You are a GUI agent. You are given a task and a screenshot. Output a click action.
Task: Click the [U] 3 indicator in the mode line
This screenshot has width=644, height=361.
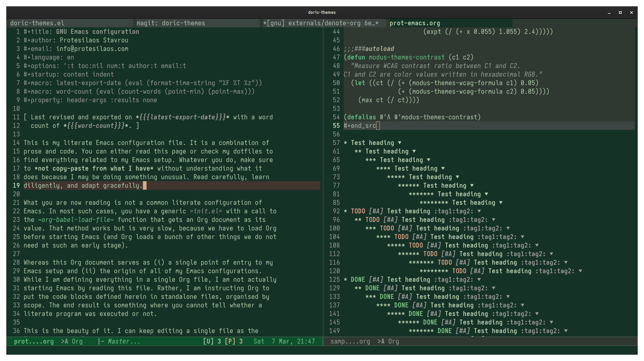212,341
